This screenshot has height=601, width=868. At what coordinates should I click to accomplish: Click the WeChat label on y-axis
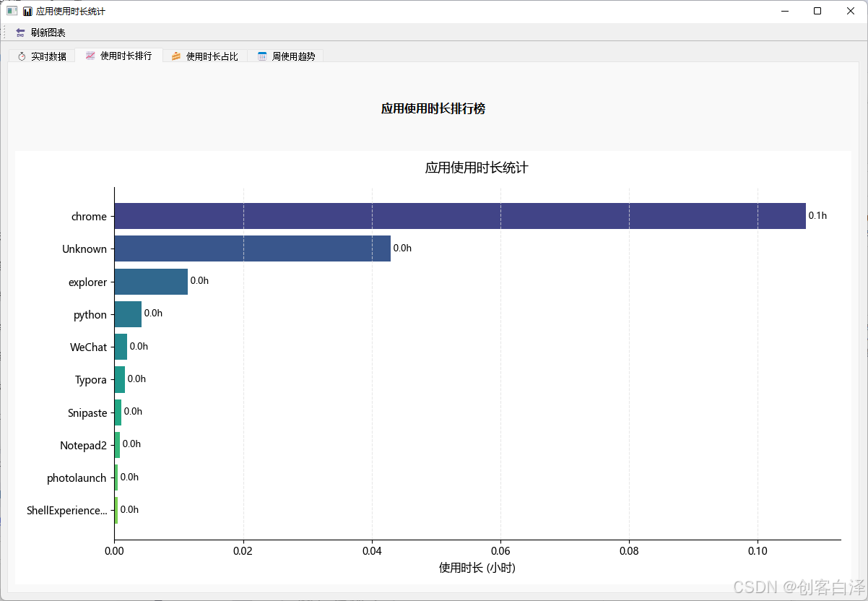[88, 347]
